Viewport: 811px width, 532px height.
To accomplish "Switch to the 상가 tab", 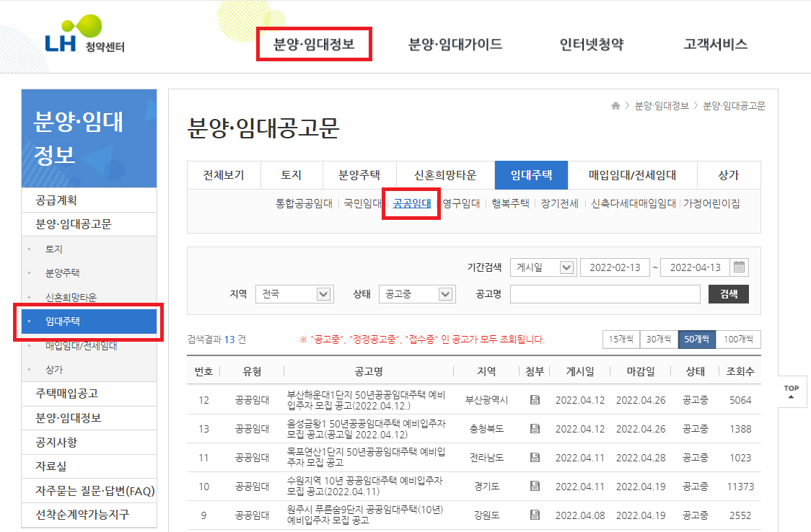I will pos(729,175).
